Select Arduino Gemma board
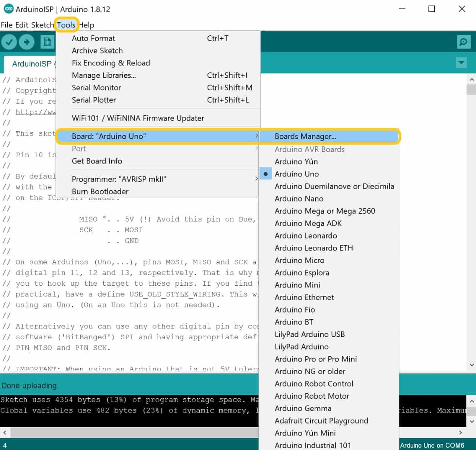Image resolution: width=476 pixels, height=450 pixels. pyautogui.click(x=329, y=408)
